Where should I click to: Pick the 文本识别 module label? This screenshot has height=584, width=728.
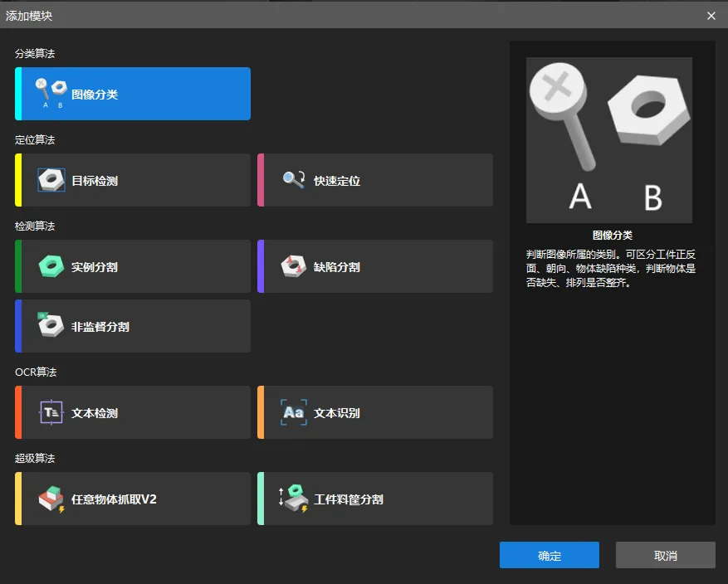[x=337, y=413]
